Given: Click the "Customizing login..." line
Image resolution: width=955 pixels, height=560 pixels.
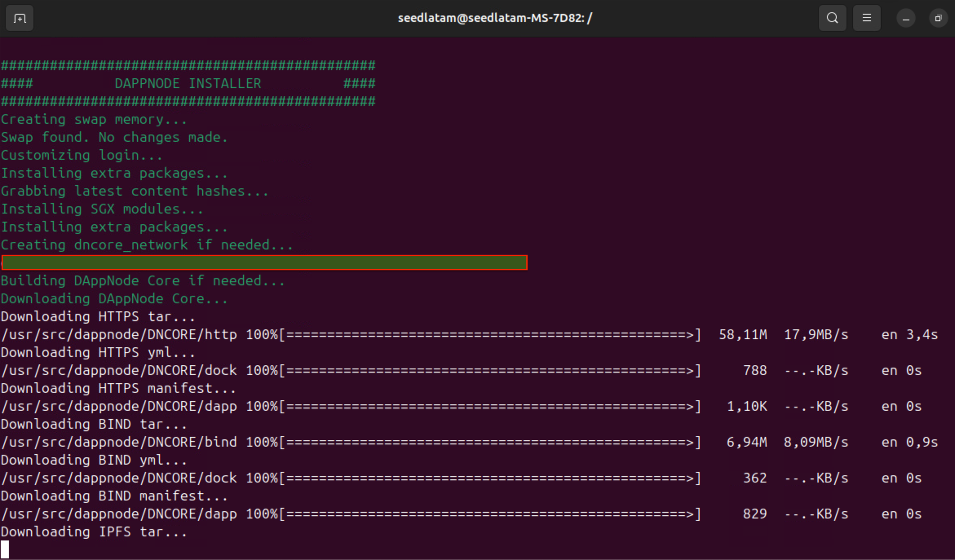Looking at the screenshot, I should click(x=82, y=155).
